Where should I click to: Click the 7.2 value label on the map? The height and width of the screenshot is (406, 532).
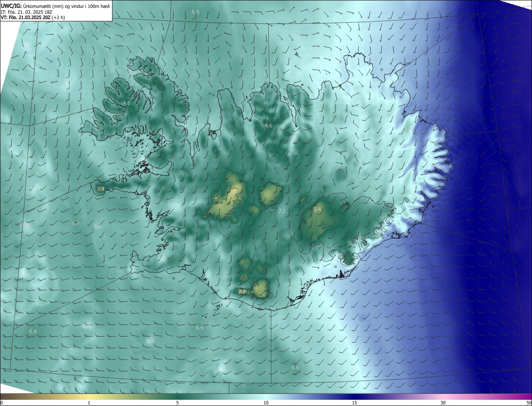(x=282, y=211)
